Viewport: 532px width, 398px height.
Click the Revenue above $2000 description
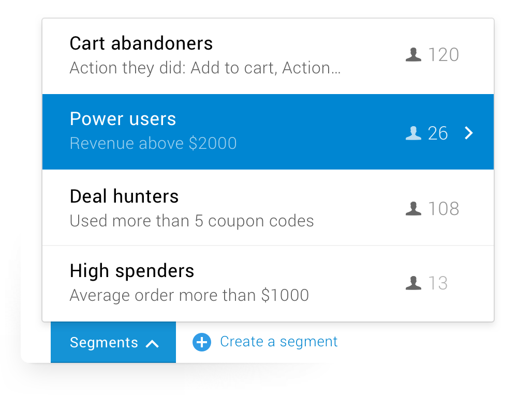(153, 143)
